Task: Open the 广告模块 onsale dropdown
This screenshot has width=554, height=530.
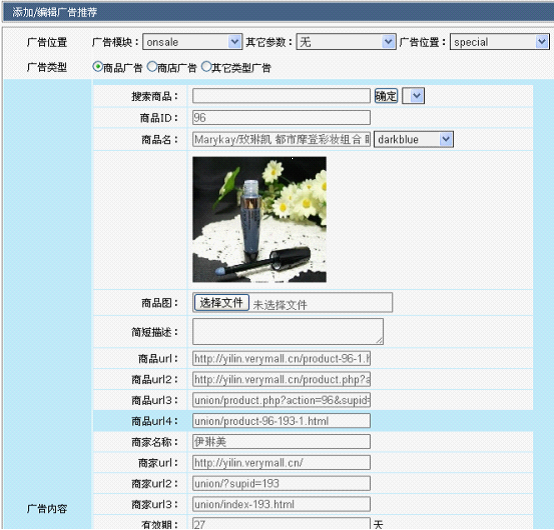Action: click(x=193, y=42)
